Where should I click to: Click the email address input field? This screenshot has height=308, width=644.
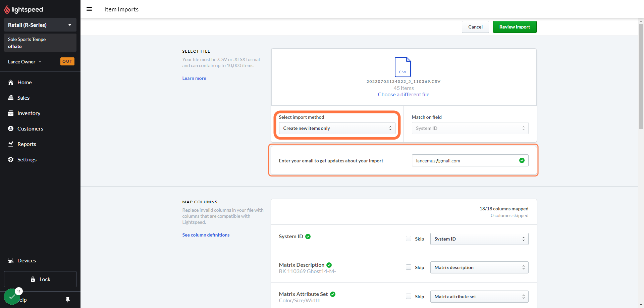[x=470, y=160]
